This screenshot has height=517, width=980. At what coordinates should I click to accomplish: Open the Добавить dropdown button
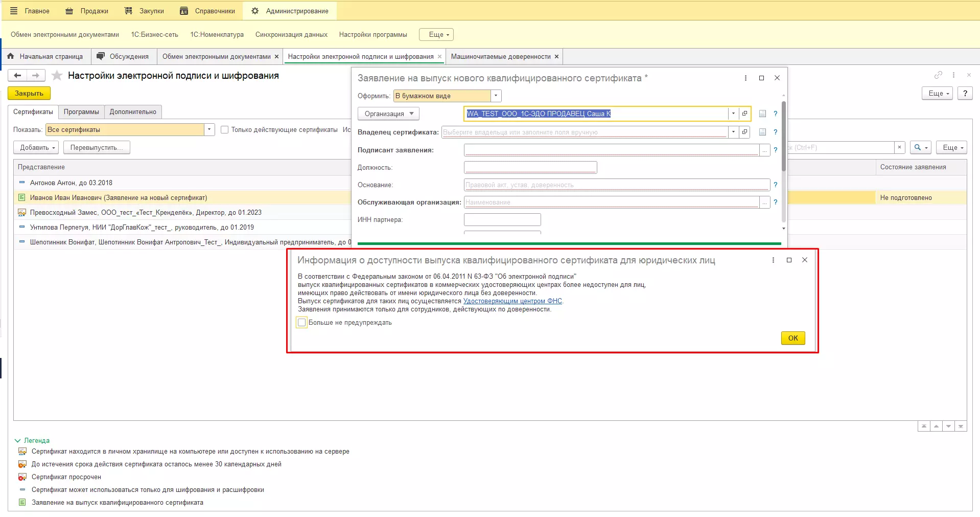pyautogui.click(x=36, y=148)
